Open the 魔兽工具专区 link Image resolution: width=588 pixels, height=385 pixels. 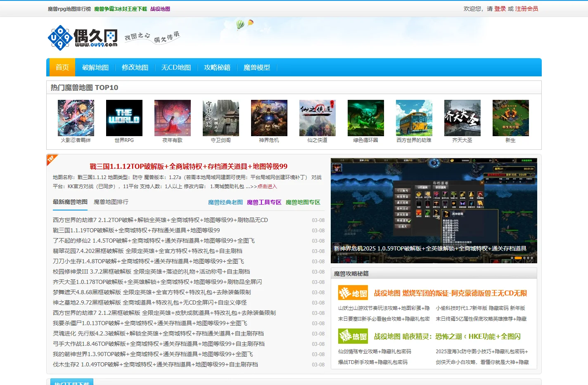pos(264,202)
